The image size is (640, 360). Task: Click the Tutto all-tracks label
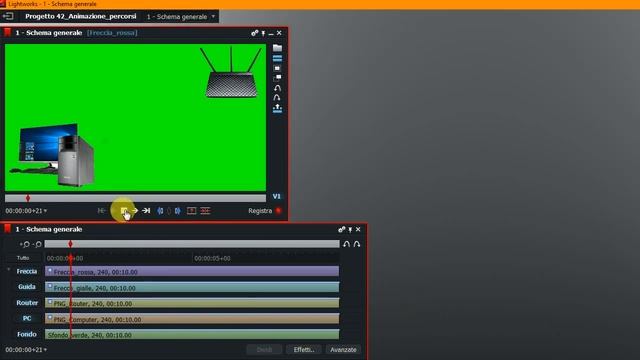(23, 258)
